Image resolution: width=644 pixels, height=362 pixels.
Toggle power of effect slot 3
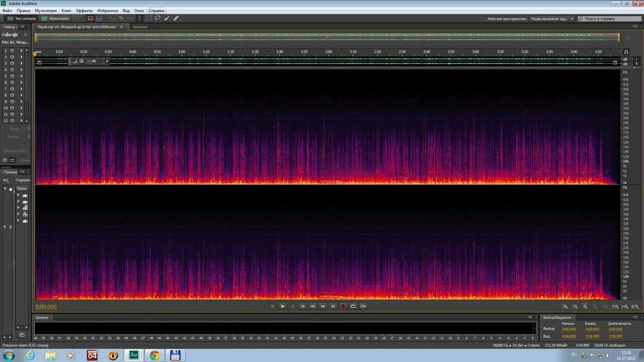tap(12, 63)
